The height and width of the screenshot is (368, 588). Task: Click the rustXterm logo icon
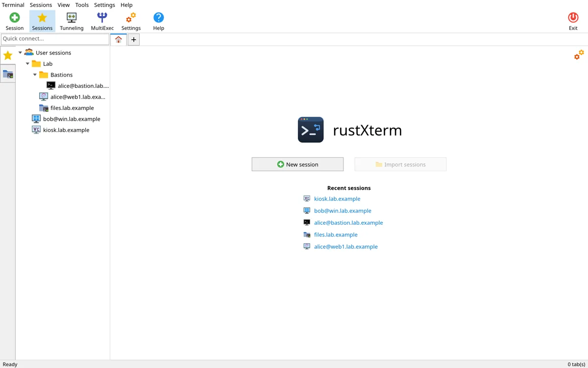[x=311, y=130]
